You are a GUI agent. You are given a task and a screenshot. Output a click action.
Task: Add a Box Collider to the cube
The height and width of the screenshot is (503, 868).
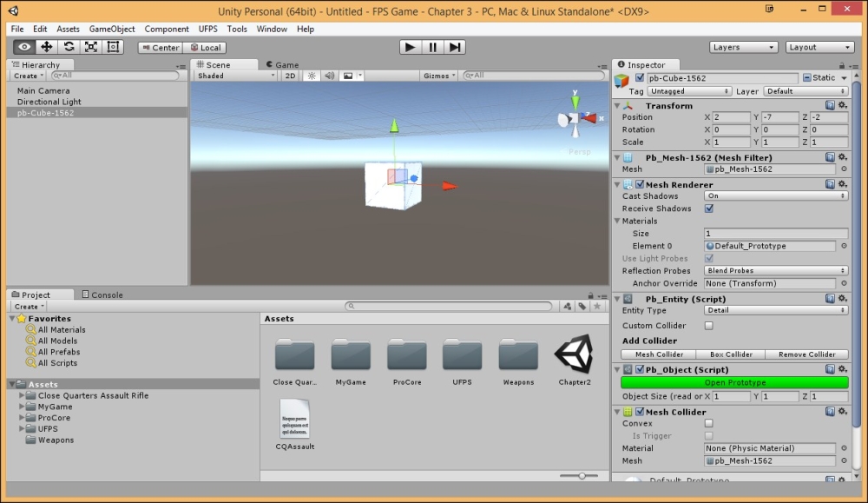(x=730, y=354)
